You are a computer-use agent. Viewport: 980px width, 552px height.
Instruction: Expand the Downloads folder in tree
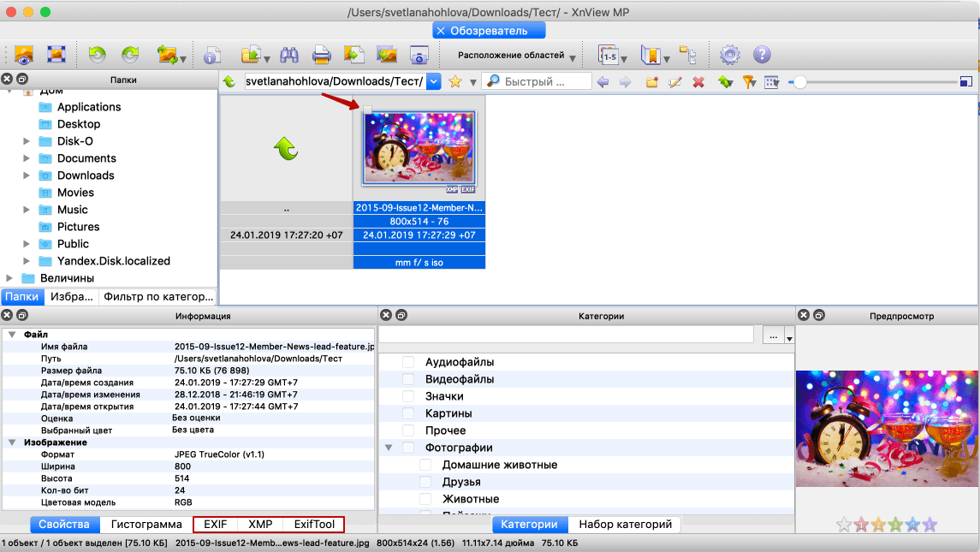(27, 175)
